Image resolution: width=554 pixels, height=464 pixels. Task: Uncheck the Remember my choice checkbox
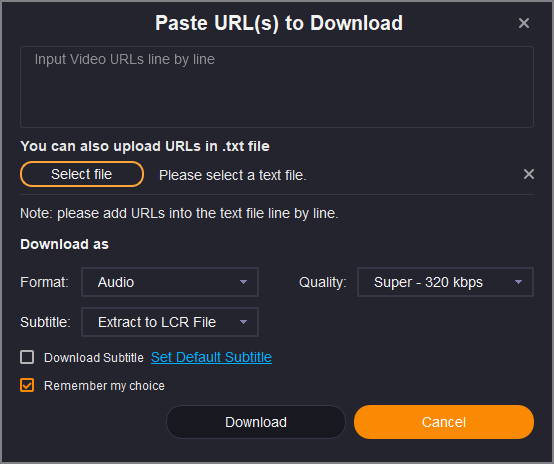tap(27, 385)
